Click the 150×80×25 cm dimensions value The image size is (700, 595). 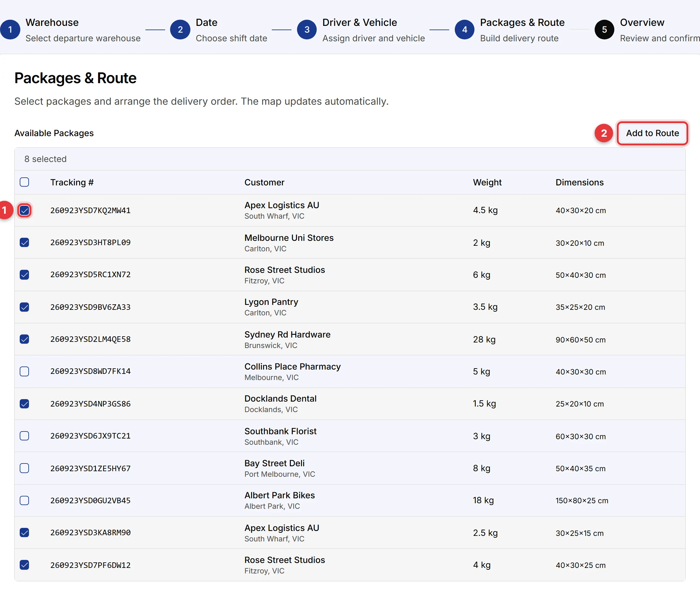click(x=582, y=501)
